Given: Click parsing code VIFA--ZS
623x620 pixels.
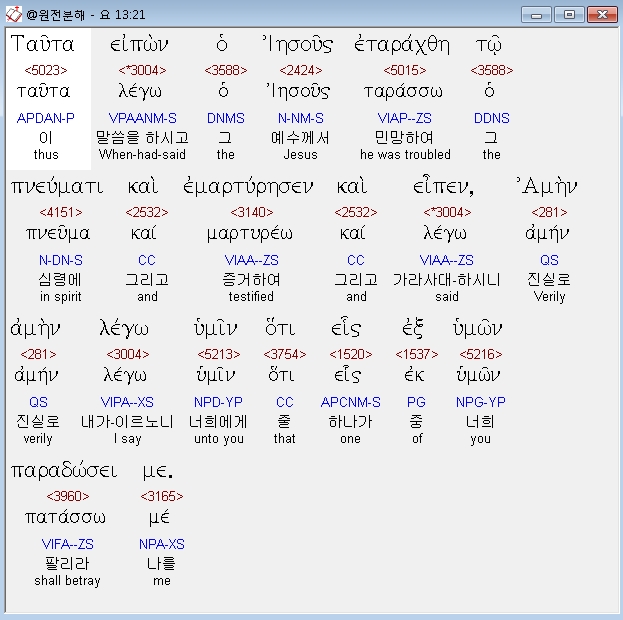Looking at the screenshot, I should [x=68, y=544].
